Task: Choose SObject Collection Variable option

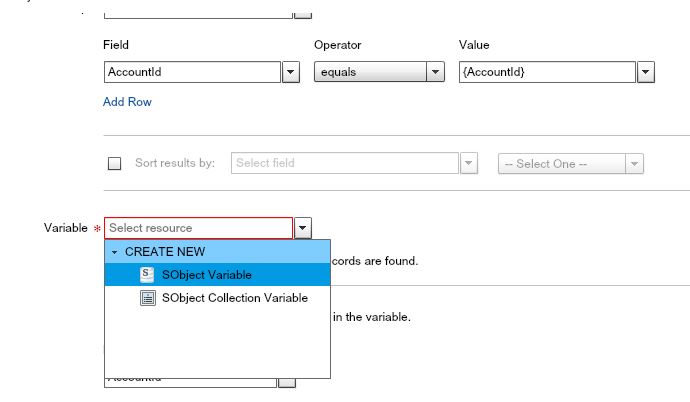Action: click(217, 298)
